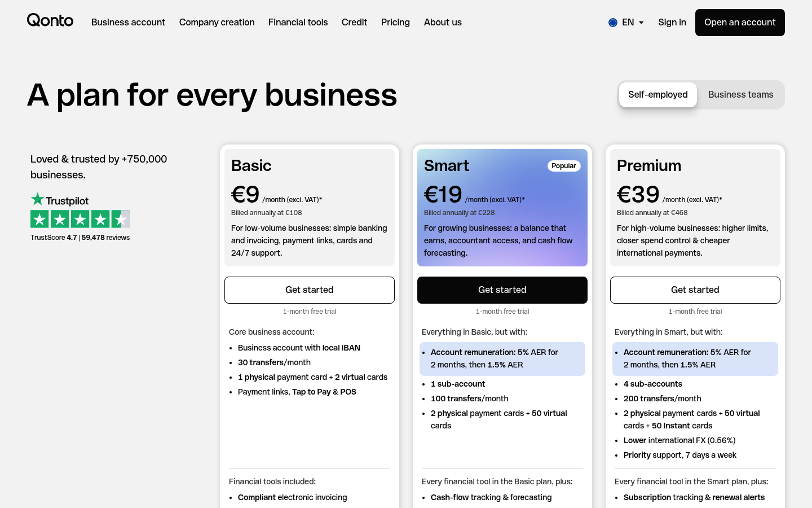Click the Open an account button
Image resolution: width=812 pixels, height=508 pixels.
tap(740, 23)
